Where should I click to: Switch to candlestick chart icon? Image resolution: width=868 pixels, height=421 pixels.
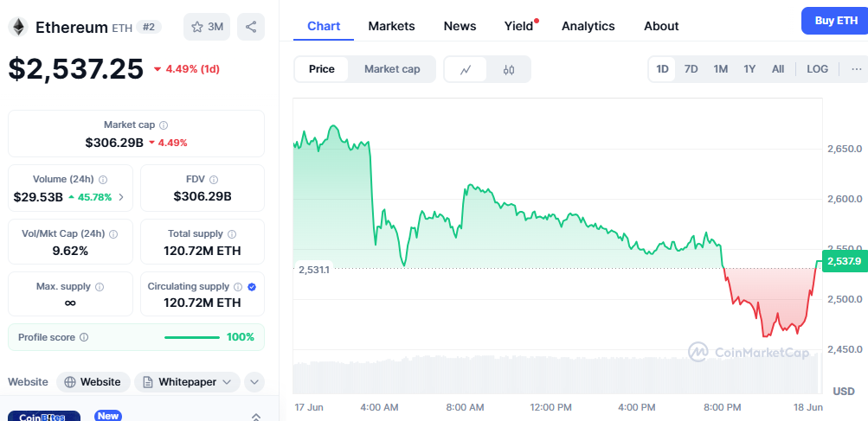(509, 69)
